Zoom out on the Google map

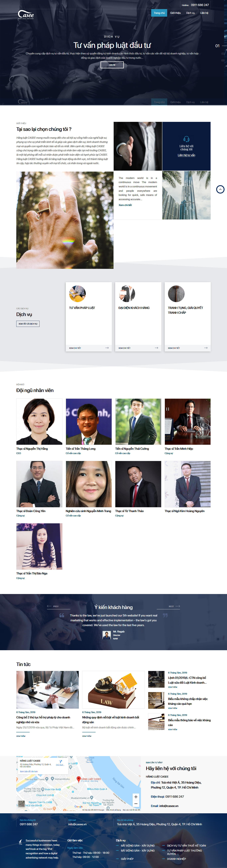coord(136,803)
